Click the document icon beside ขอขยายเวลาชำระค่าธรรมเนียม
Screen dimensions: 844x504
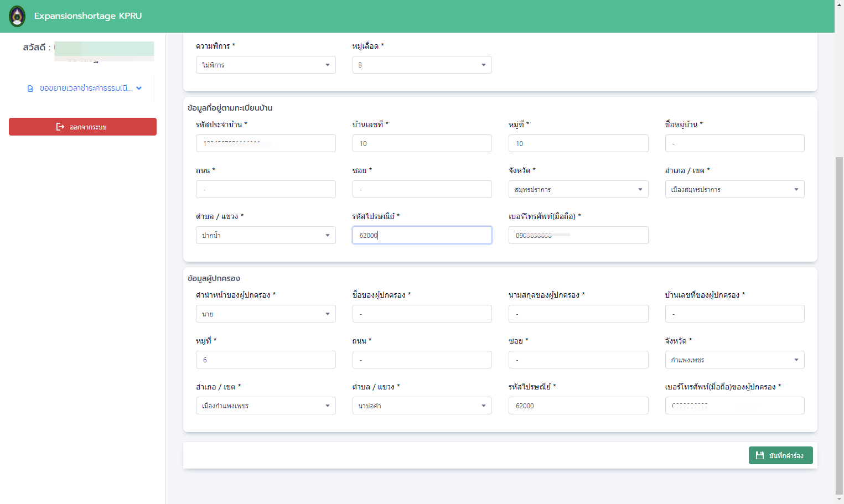pyautogui.click(x=30, y=89)
